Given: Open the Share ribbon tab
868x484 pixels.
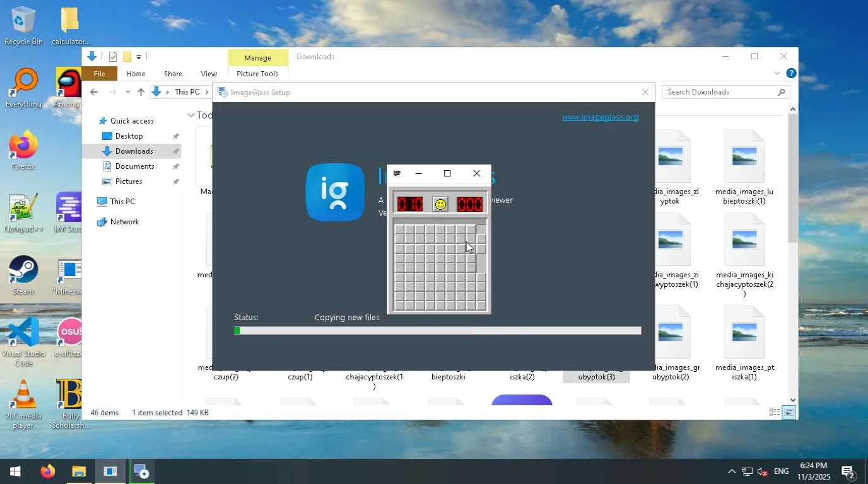Looking at the screenshot, I should [173, 74].
